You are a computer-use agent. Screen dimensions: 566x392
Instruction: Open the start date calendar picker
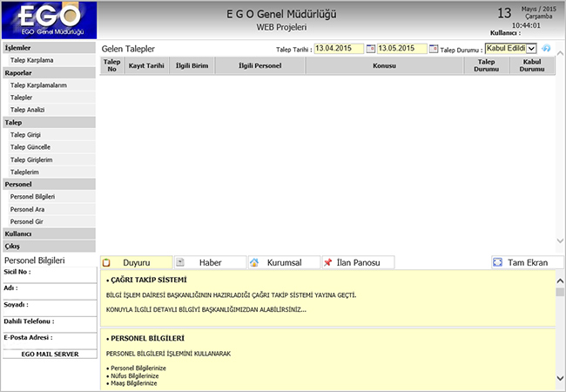coord(372,50)
